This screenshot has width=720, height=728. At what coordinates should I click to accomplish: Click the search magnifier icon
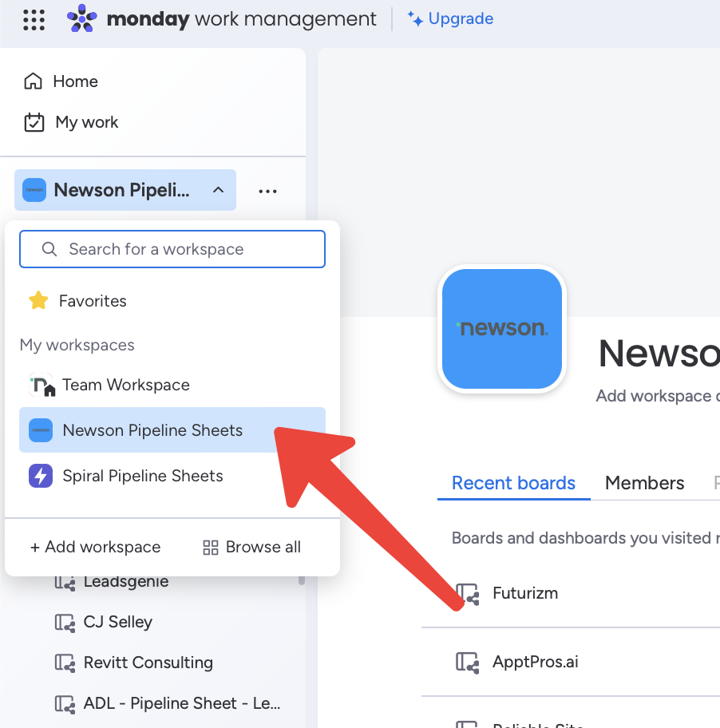pyautogui.click(x=49, y=249)
